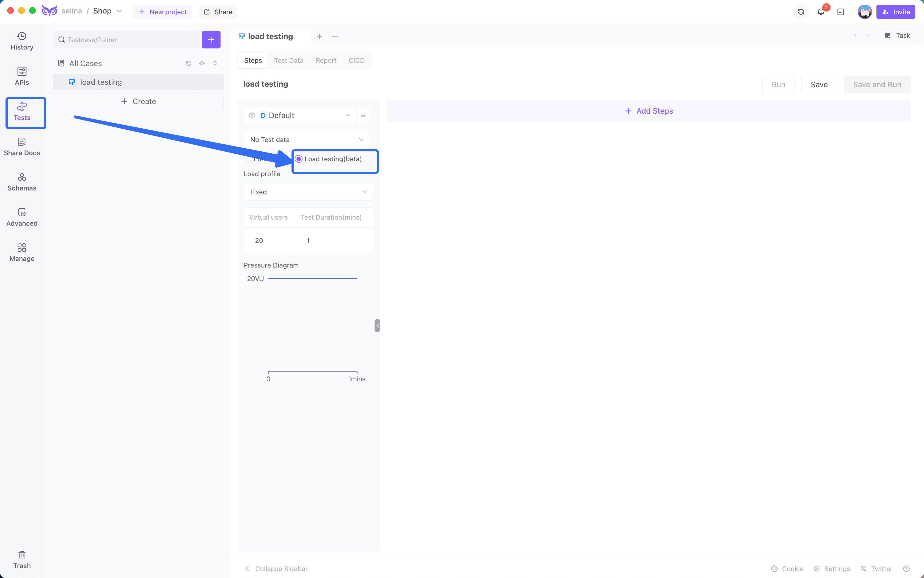Switch to the Report tab
The width and height of the screenshot is (924, 578).
tap(326, 60)
